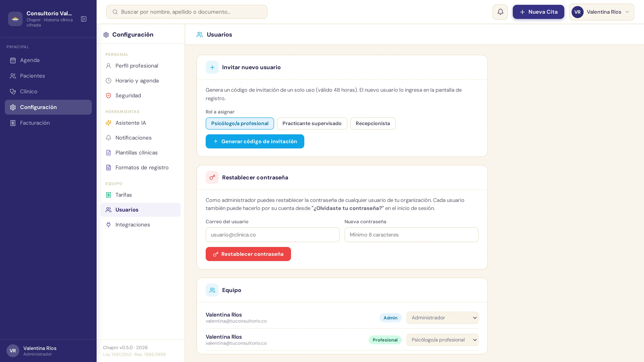Open the Administrador role dropdown
Screen dimensions: 644x362
(x=443, y=318)
